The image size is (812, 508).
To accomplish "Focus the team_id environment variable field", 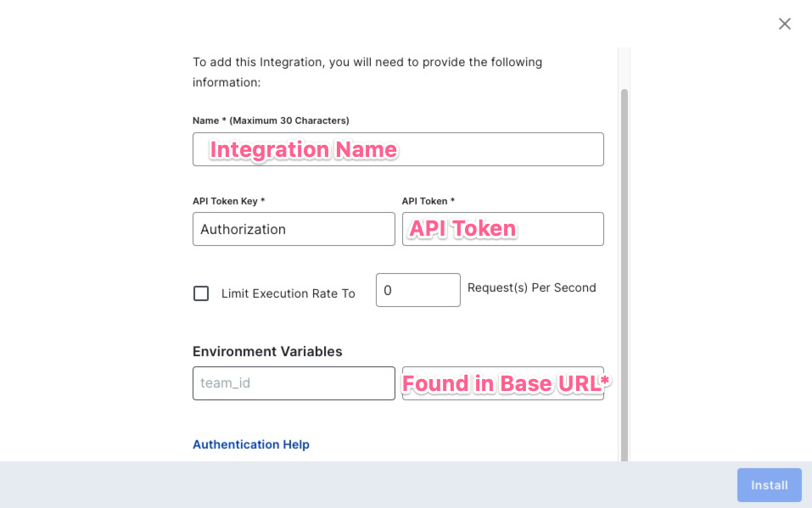I will (294, 383).
